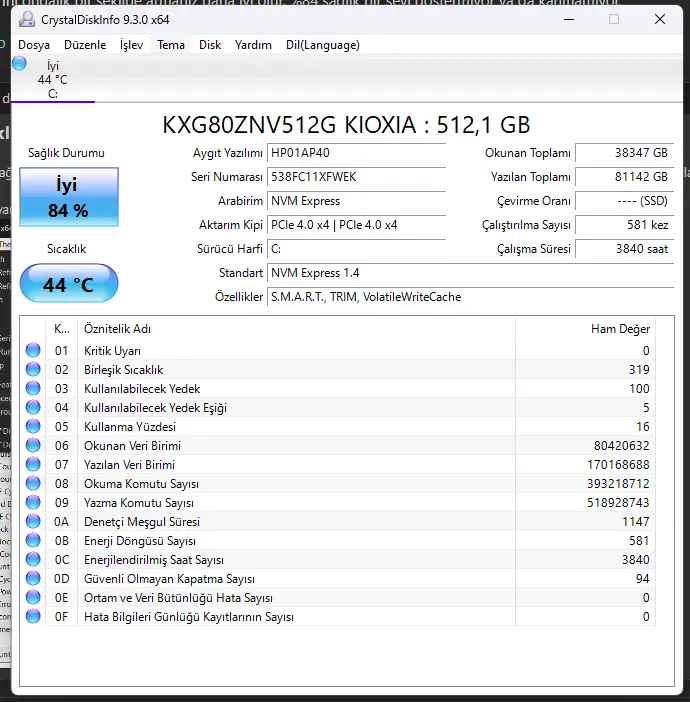The width and height of the screenshot is (690, 702).
Task: Click the status orb for Kullanılabilecek Yedek Eşiği row
Action: pyautogui.click(x=33, y=407)
